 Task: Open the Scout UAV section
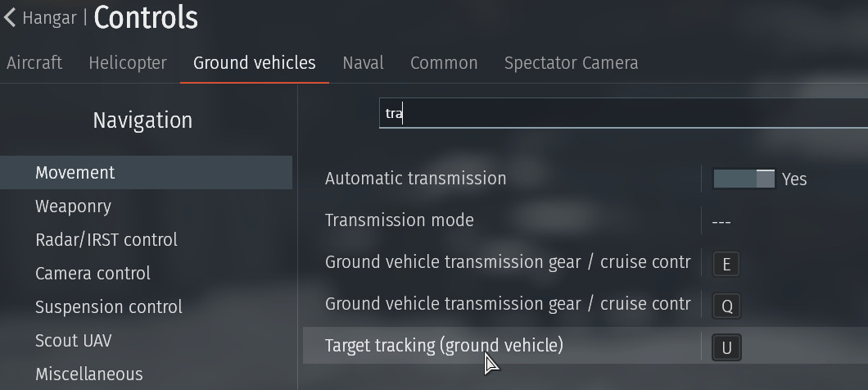coord(74,340)
